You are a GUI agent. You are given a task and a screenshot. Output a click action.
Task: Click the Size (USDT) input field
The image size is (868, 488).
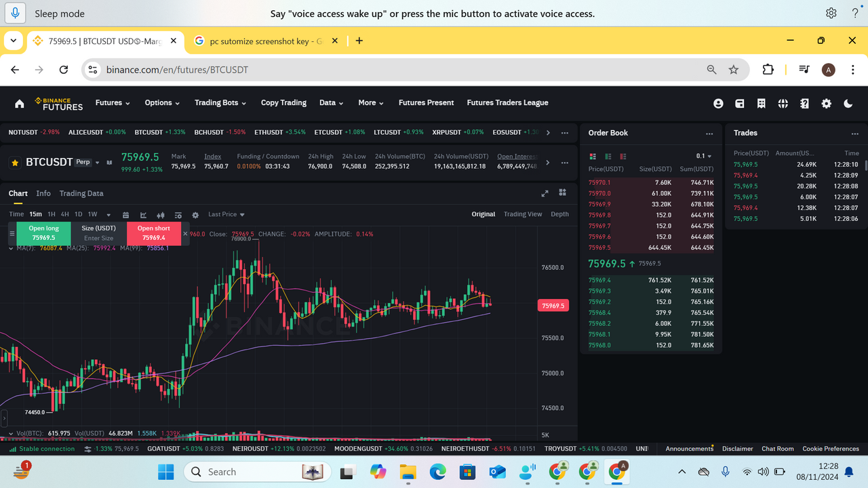(x=99, y=233)
